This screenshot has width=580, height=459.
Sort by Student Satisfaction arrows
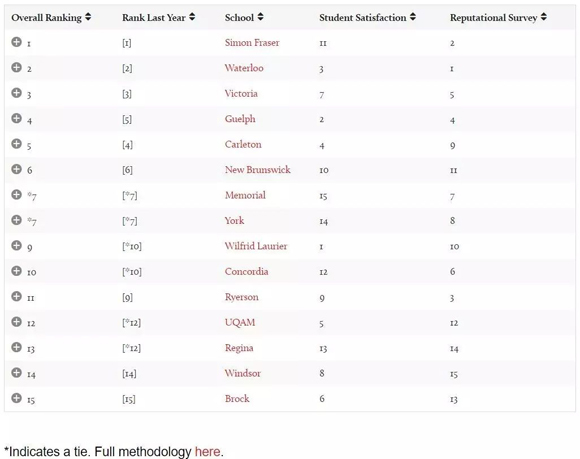413,17
